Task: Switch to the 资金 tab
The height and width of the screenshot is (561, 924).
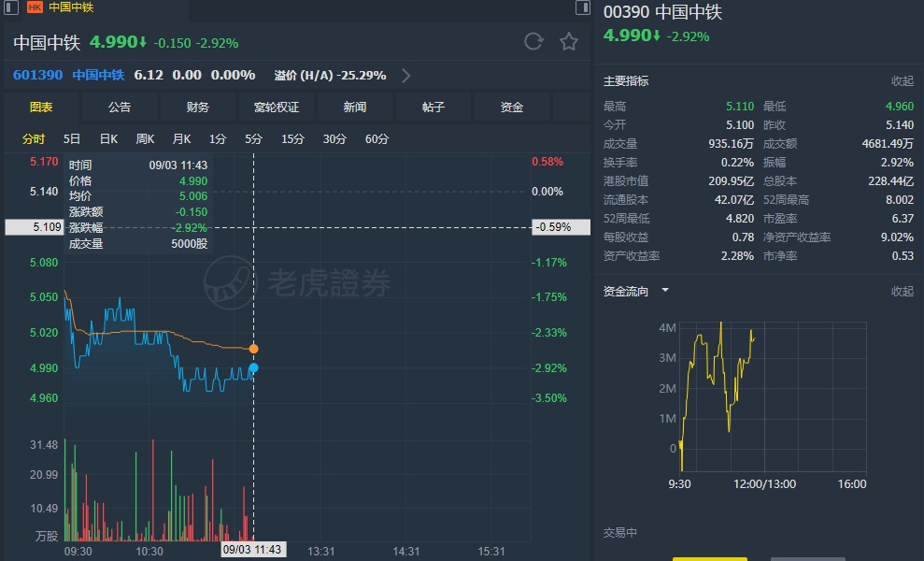Action: pyautogui.click(x=511, y=108)
